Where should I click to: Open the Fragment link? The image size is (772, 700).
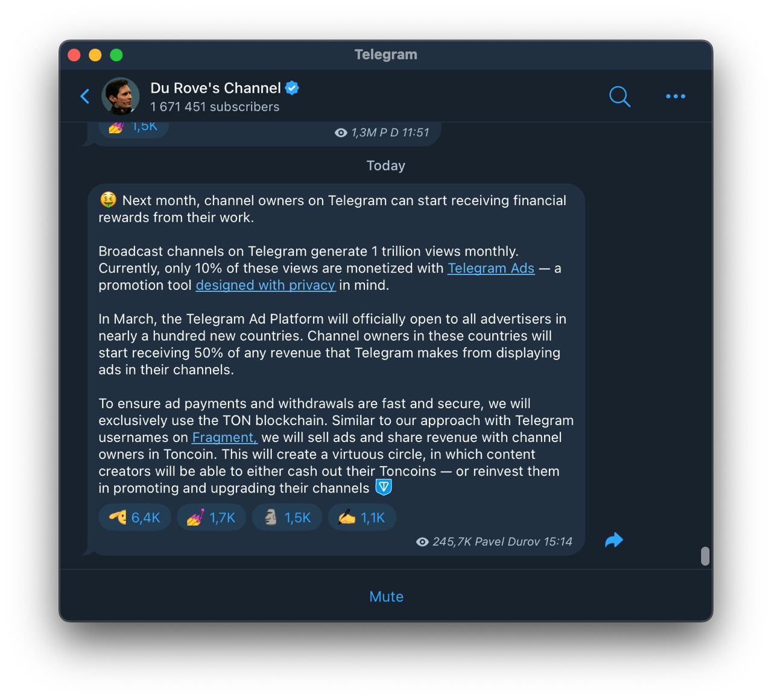click(x=224, y=437)
